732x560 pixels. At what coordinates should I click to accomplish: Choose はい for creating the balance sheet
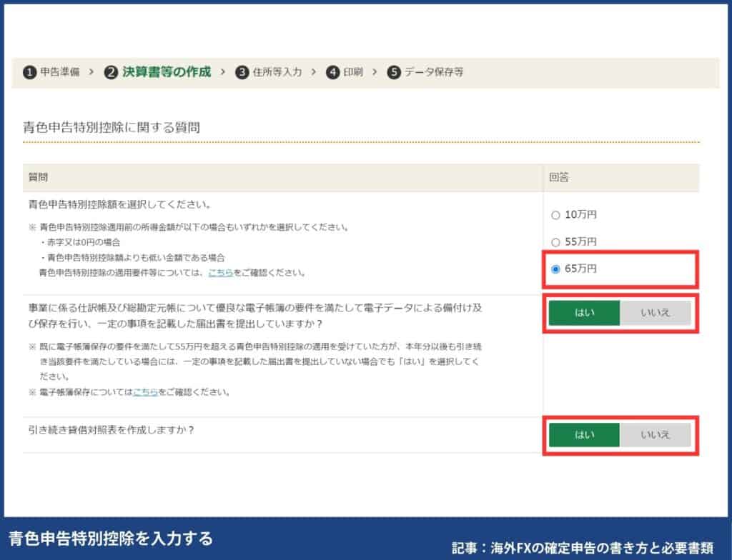pyautogui.click(x=584, y=435)
